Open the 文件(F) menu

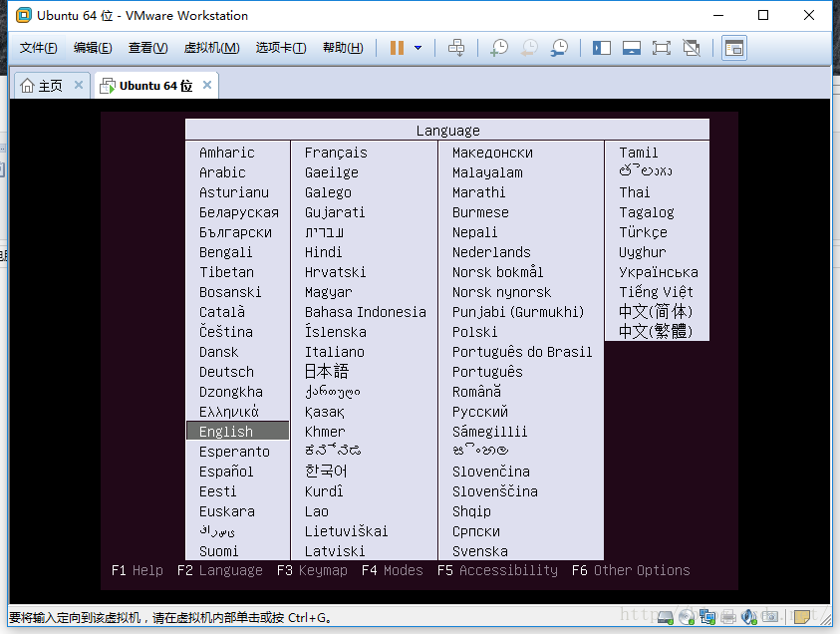39,48
